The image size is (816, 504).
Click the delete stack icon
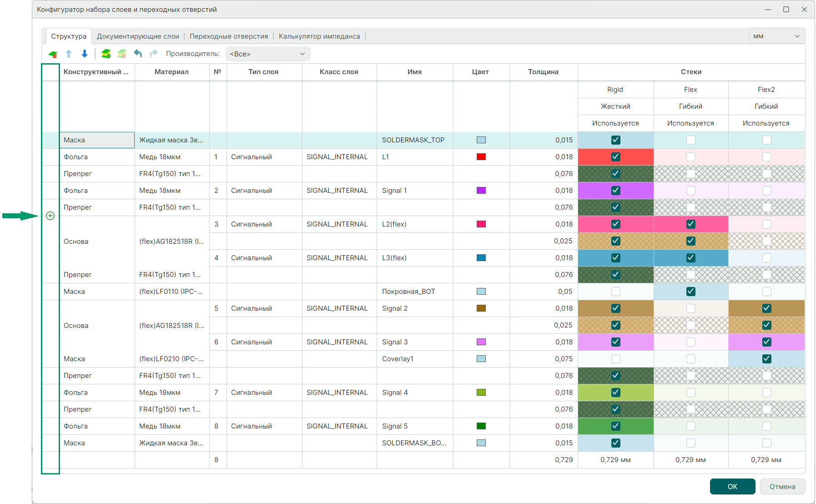point(122,54)
